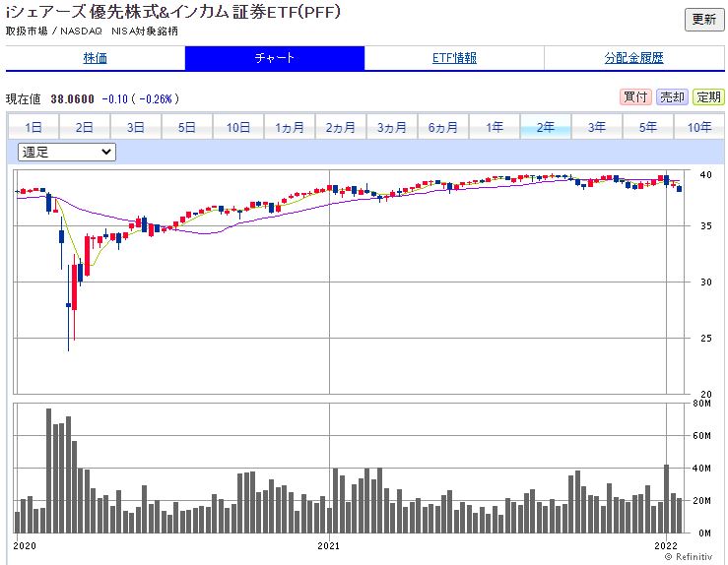Select the 5年 chart period
The height and width of the screenshot is (565, 728).
648,127
